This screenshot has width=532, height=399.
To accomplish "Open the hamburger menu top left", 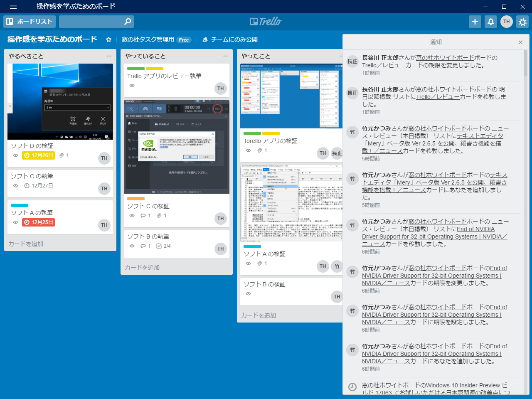I will click(13, 7).
